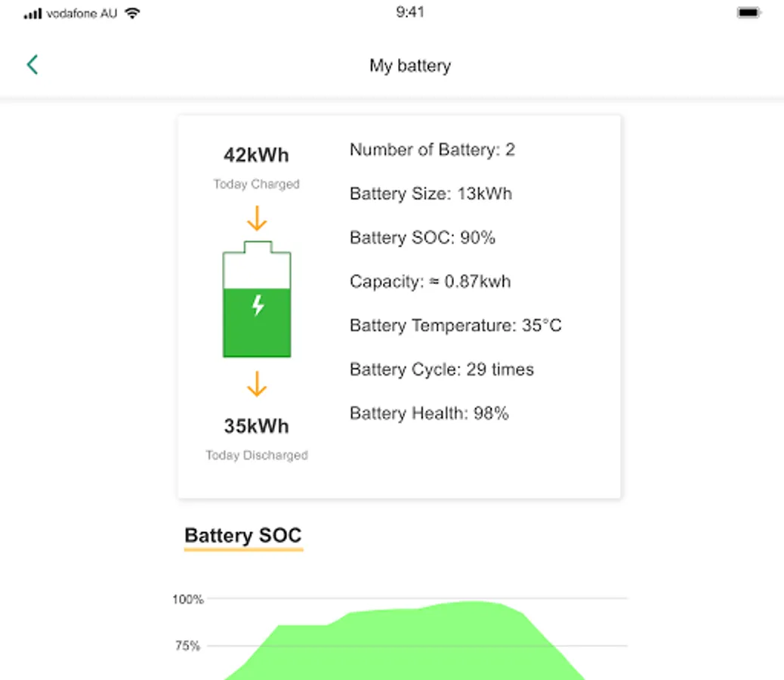
Task: Tap Battery Cycle 29 times line
Action: pyautogui.click(x=442, y=369)
